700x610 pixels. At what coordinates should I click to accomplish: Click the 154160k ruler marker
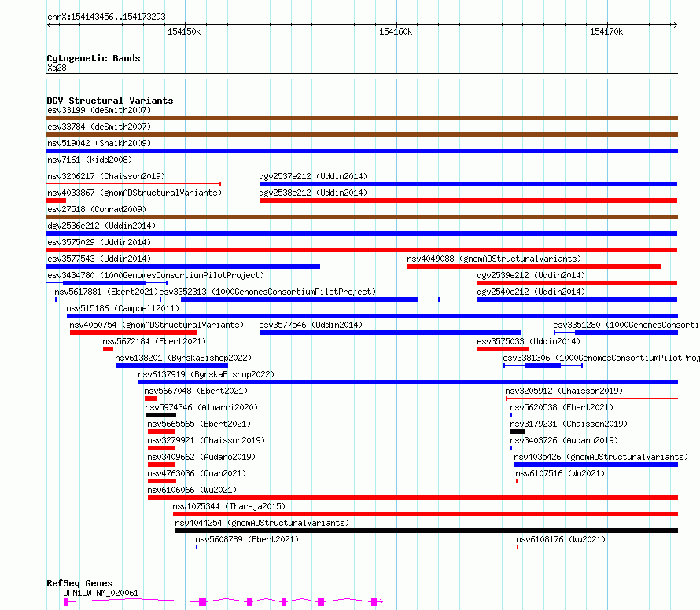tap(396, 31)
